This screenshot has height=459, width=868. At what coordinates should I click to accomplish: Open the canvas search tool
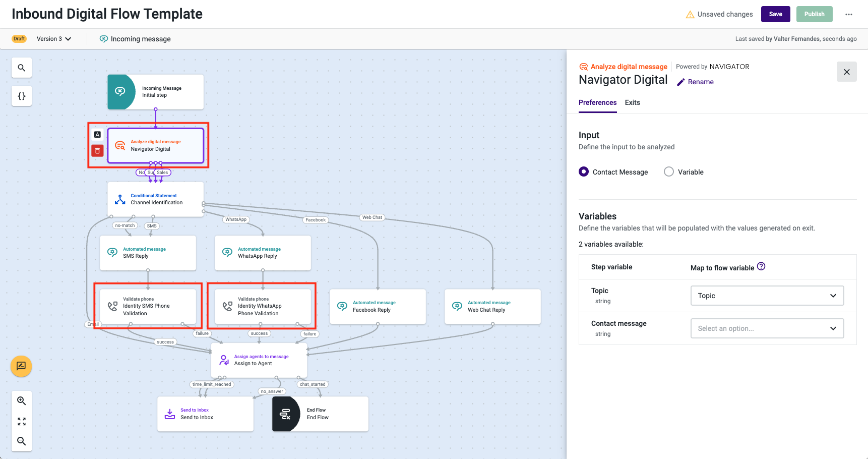[x=22, y=68]
